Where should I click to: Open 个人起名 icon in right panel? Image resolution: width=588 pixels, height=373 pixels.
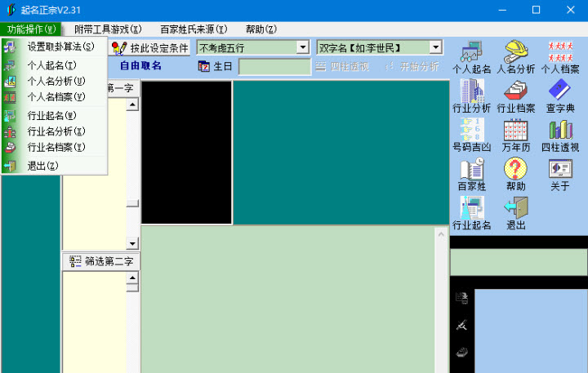(471, 57)
